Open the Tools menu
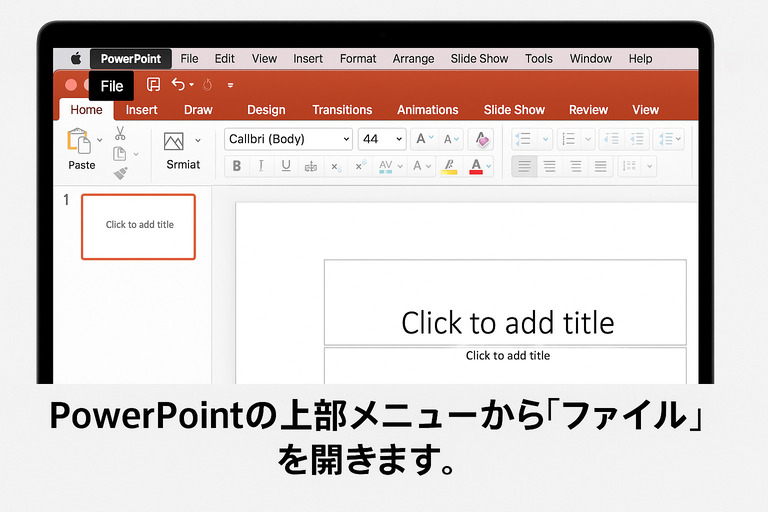Viewport: 768px width, 512px height. pos(539,59)
